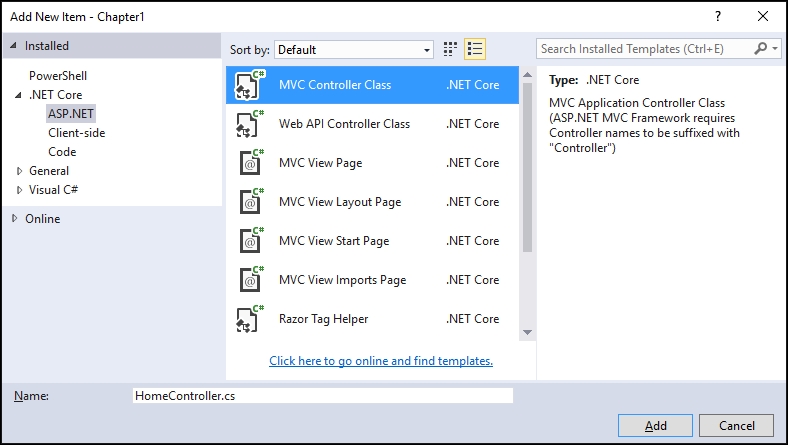
Task: Collapse the .NET Core tree node
Action: coord(19,95)
